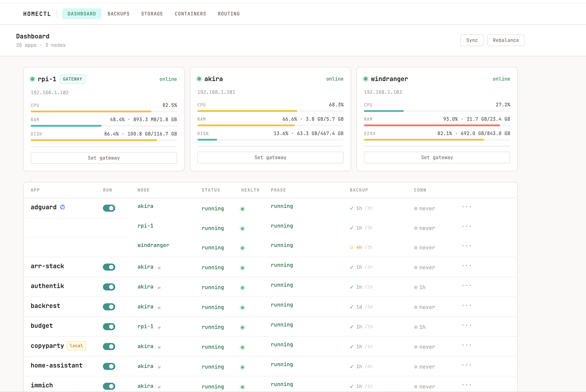The height and width of the screenshot is (392, 586).
Task: Click the windranger node link in adguard row
Action: [x=153, y=245]
